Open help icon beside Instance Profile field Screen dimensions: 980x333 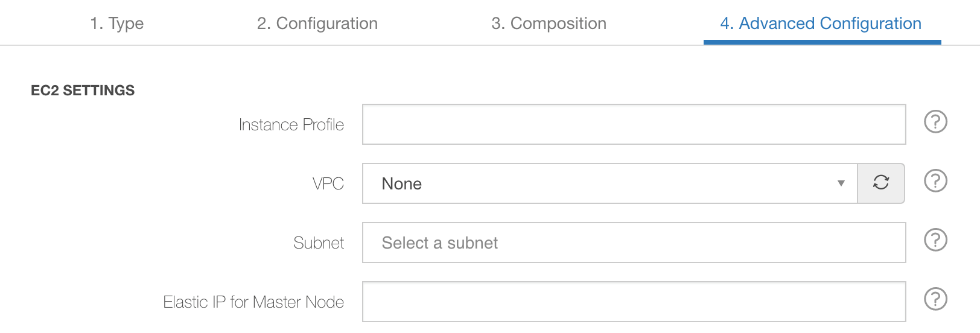pos(935,122)
